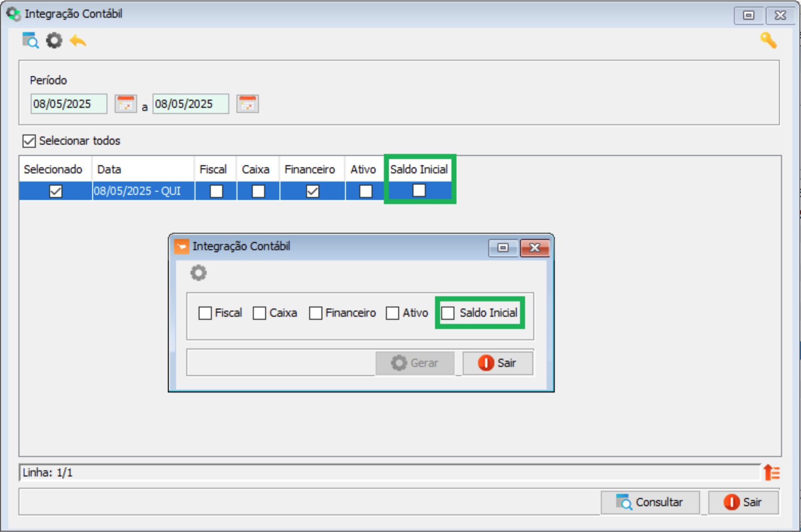
Task: Click the gear icon in the main toolbar
Action: coord(54,41)
